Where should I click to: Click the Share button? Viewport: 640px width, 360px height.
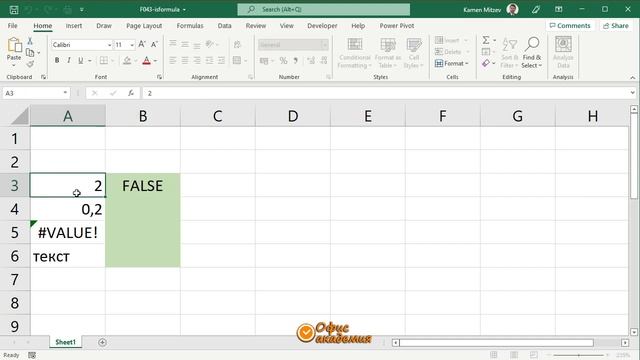tap(616, 25)
